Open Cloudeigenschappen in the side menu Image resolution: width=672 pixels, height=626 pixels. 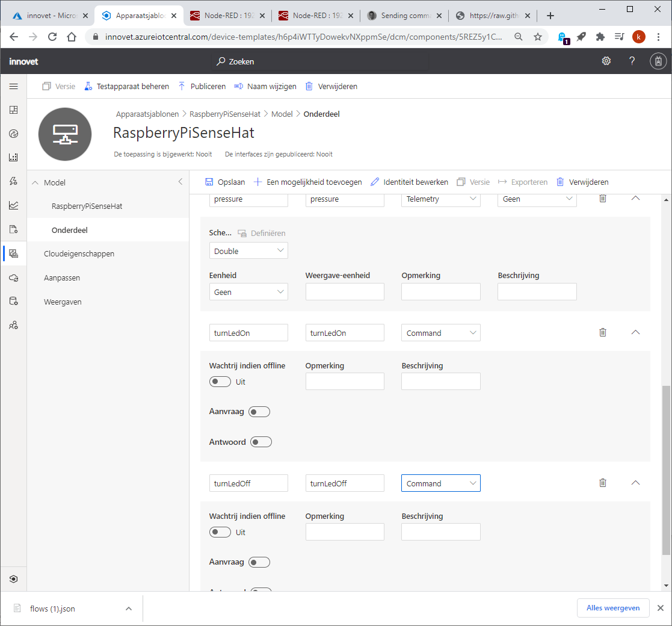pyautogui.click(x=79, y=254)
